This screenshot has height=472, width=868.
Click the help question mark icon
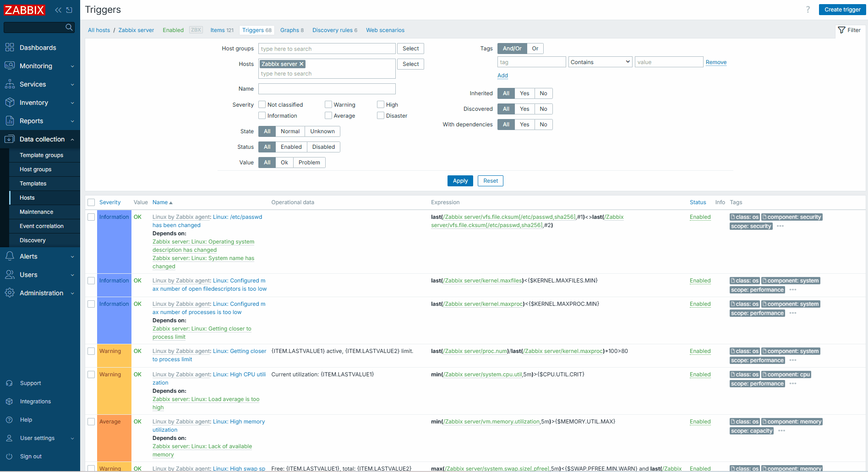pos(808,10)
